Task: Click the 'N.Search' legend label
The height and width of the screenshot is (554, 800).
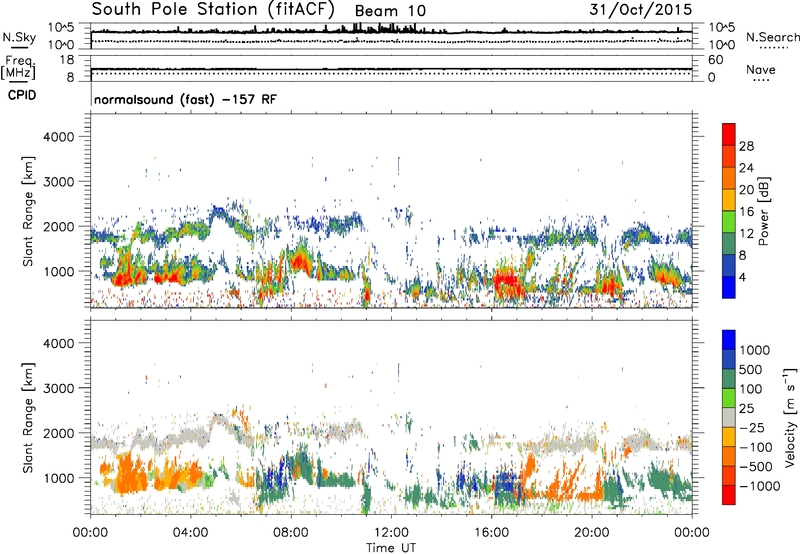Action: pos(772,37)
